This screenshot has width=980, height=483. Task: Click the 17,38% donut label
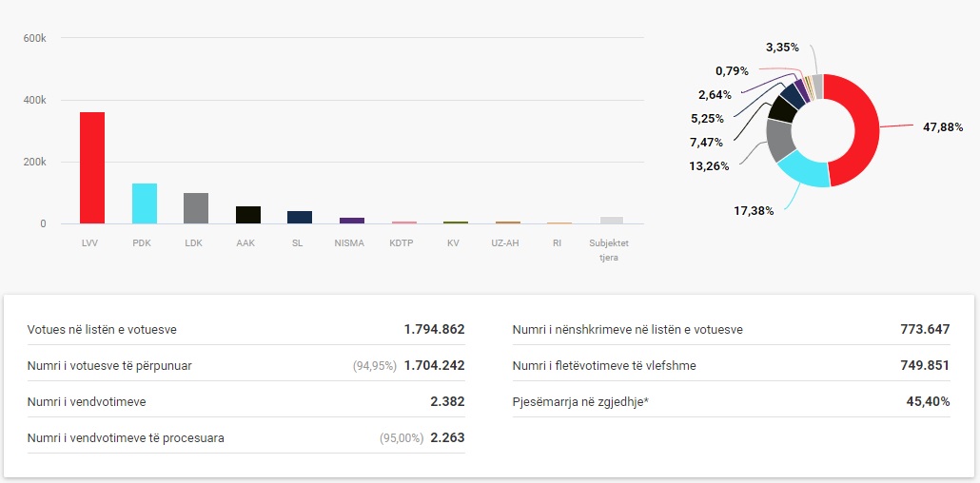tap(753, 211)
